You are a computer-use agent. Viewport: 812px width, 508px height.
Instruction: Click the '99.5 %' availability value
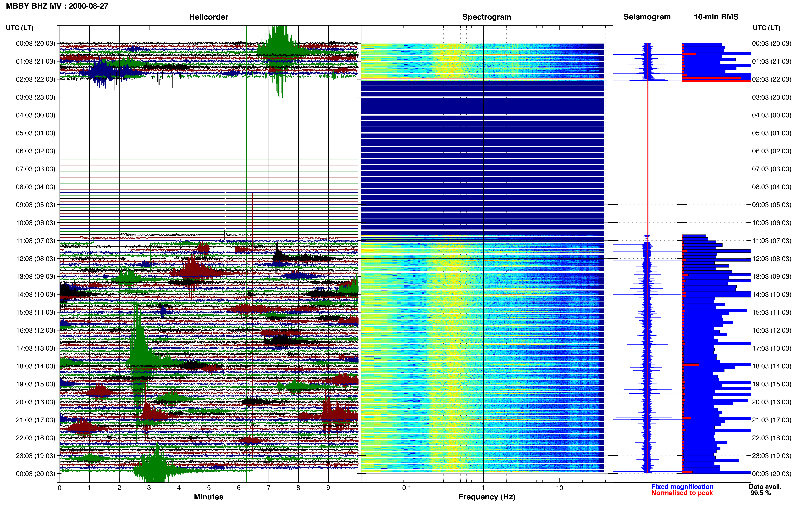click(x=761, y=493)
